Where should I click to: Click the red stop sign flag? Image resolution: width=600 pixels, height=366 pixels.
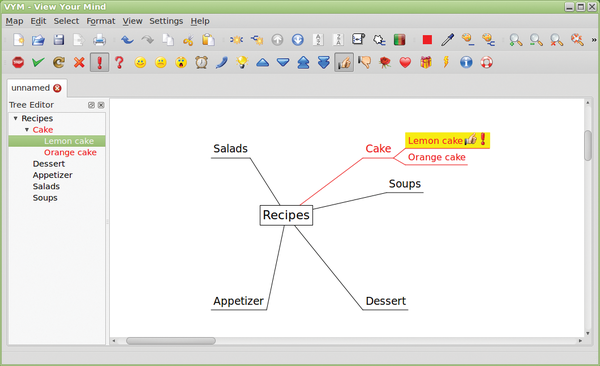pos(18,62)
